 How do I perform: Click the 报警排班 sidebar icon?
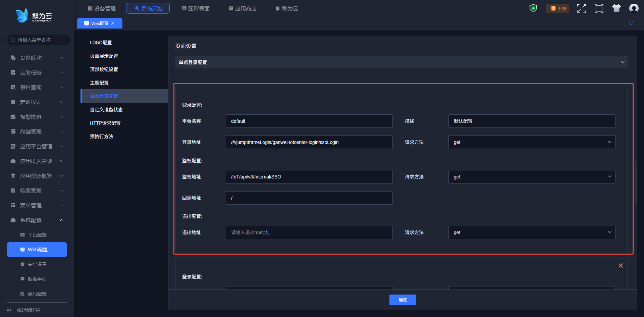(x=13, y=117)
